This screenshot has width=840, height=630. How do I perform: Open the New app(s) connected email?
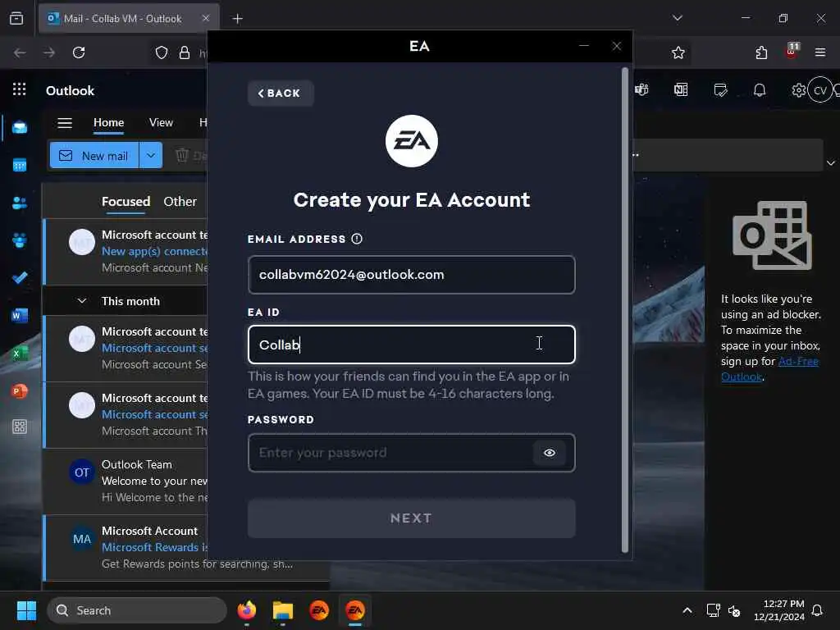pyautogui.click(x=126, y=252)
